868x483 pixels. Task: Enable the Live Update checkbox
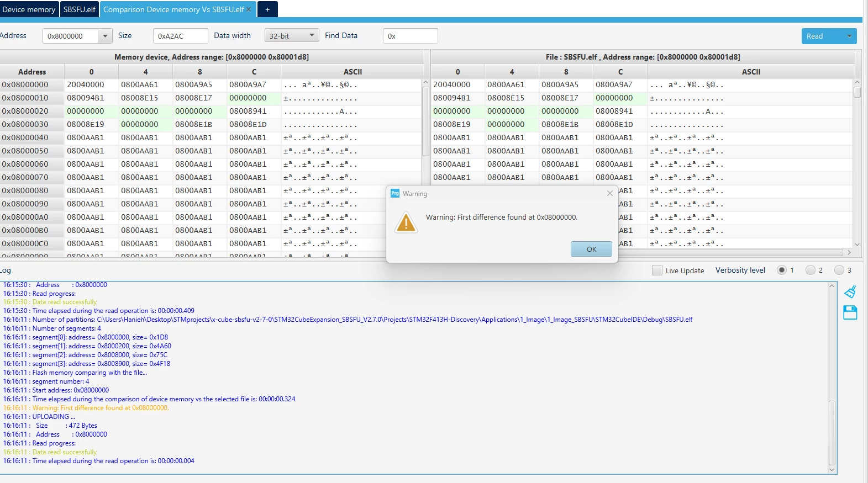coord(657,270)
